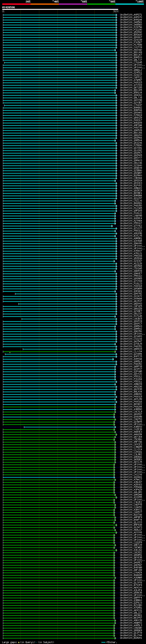Screen dimensions: 146x644
Task: Select hit UniRef100_P48350
Action: [x=131, y=206]
